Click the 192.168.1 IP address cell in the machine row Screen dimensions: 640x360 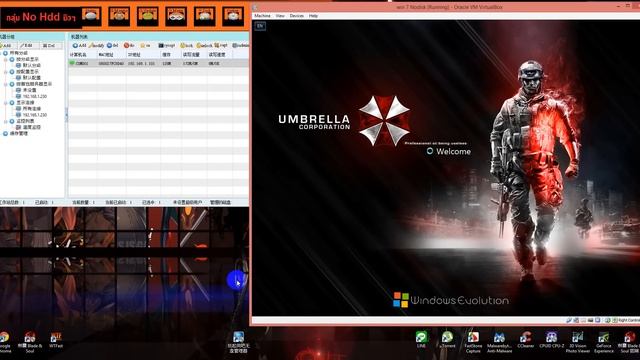tap(141, 63)
